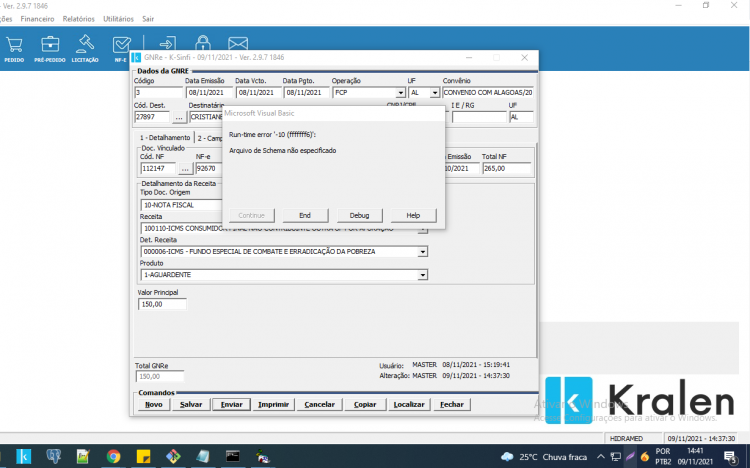Click the orange flame tray icon
Image resolution: width=750 pixels, height=468 pixels.
tap(645, 457)
